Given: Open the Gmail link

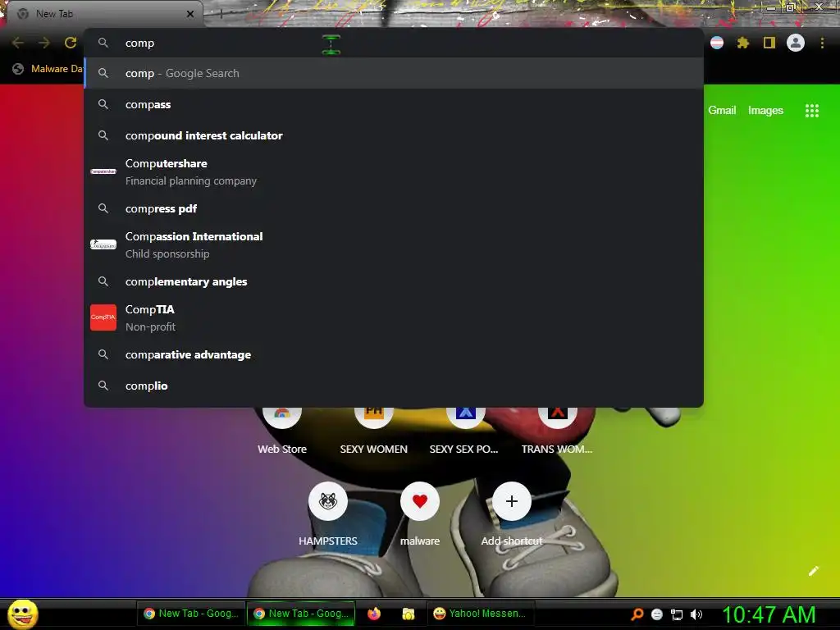Looking at the screenshot, I should [x=722, y=111].
